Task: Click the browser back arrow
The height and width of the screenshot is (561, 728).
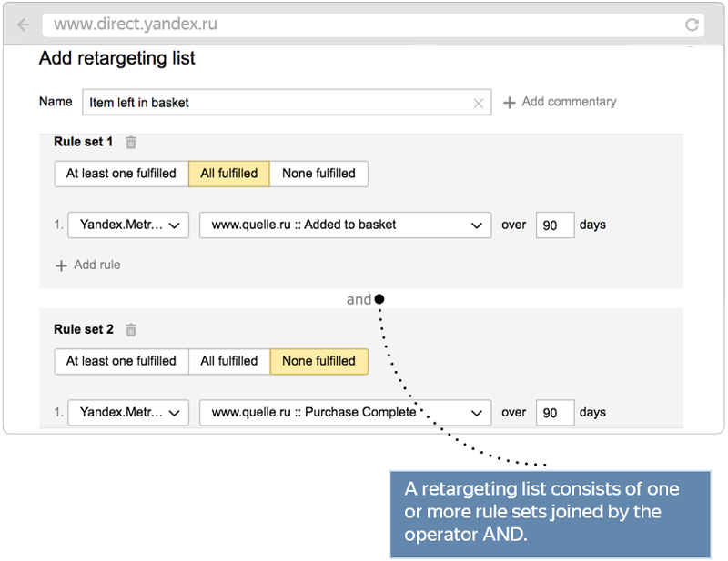Action: (24, 25)
